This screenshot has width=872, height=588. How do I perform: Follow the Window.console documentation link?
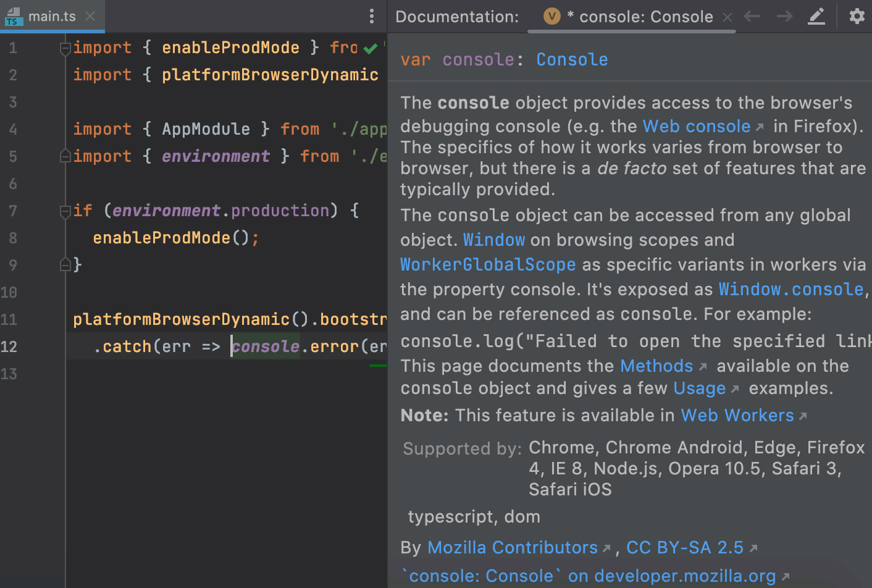(x=790, y=288)
